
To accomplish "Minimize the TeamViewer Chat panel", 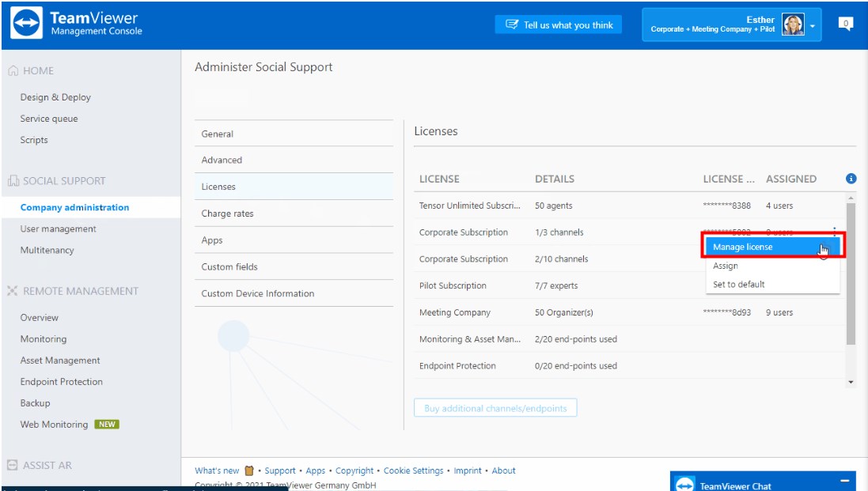I will [x=843, y=481].
